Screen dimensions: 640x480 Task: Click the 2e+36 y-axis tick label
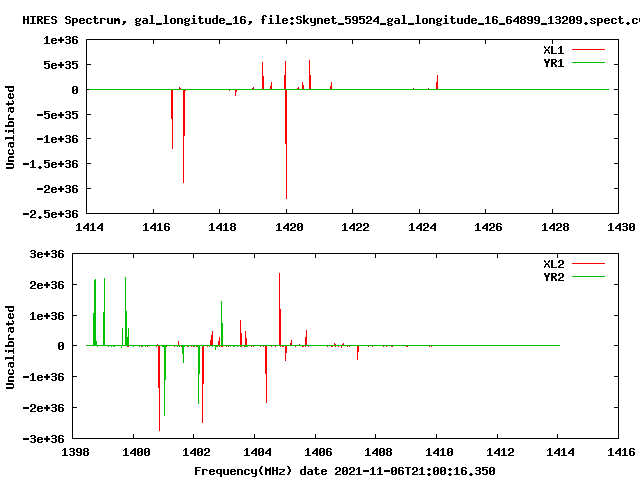tap(47, 285)
